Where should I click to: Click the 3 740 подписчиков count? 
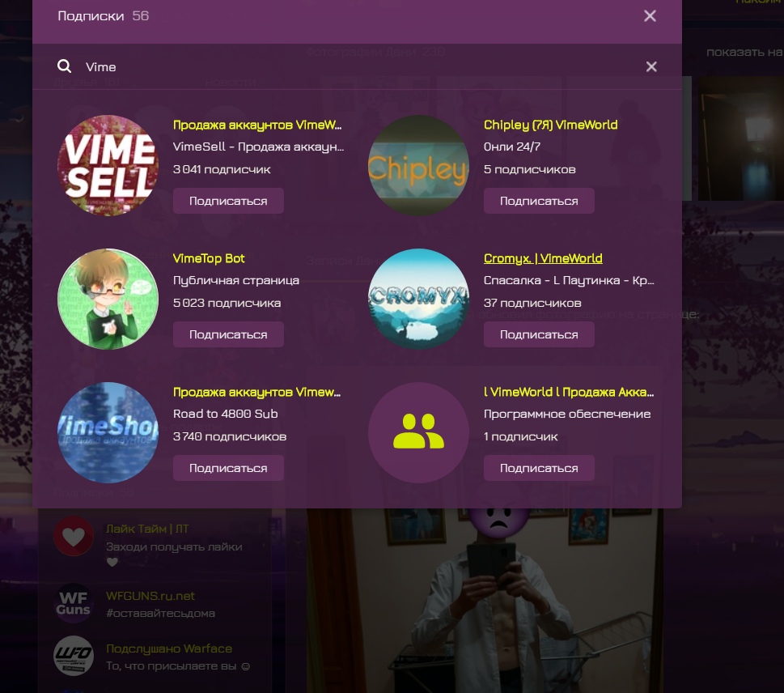pos(230,437)
